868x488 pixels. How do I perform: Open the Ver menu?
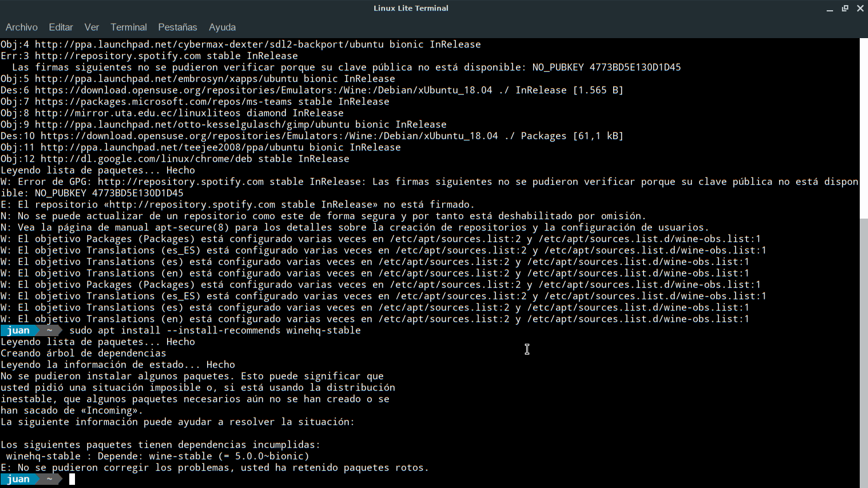(92, 27)
